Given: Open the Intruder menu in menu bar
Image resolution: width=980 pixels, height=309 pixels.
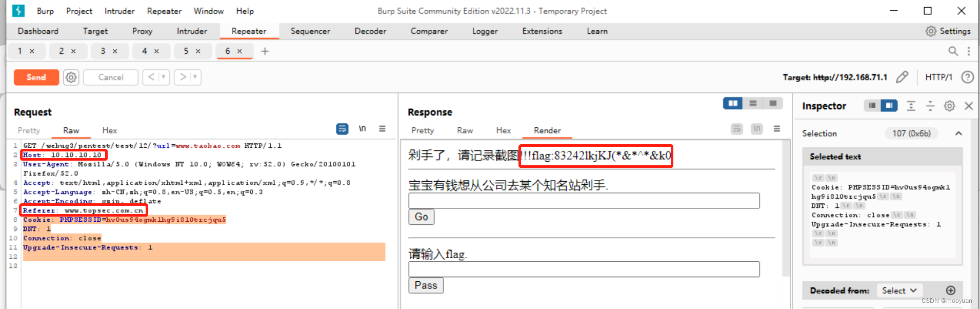Looking at the screenshot, I should 119,11.
